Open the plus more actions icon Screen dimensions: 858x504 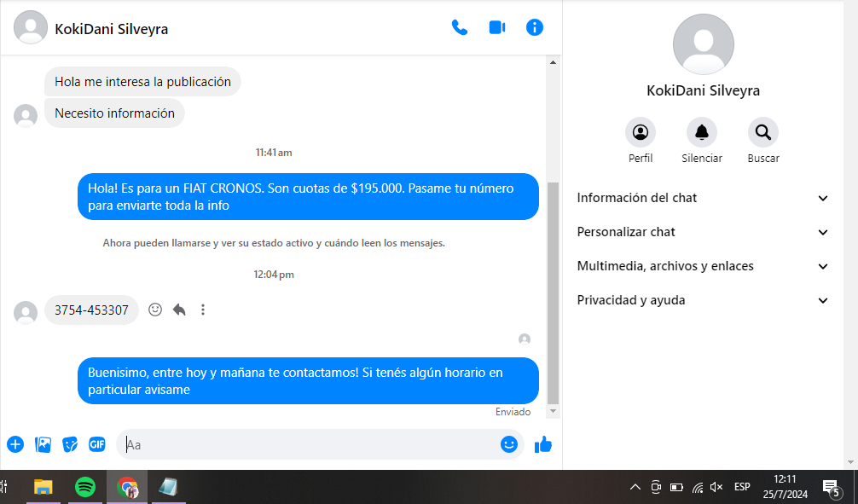(x=15, y=444)
